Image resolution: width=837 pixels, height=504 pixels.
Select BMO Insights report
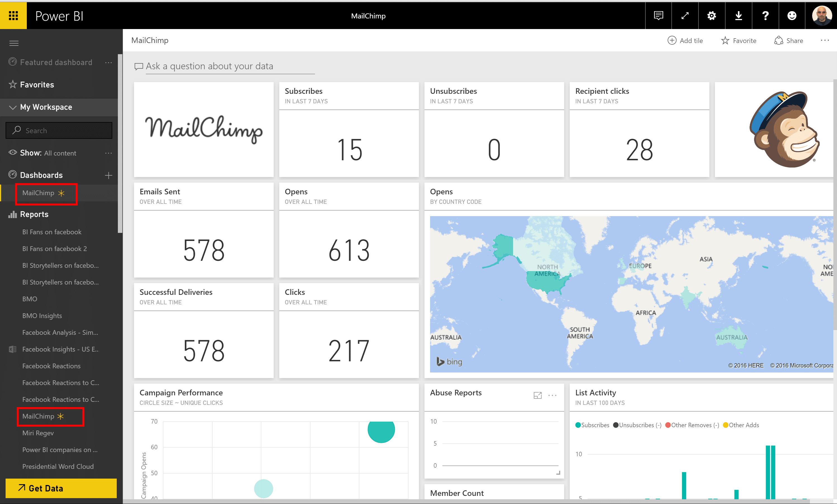pyautogui.click(x=42, y=316)
